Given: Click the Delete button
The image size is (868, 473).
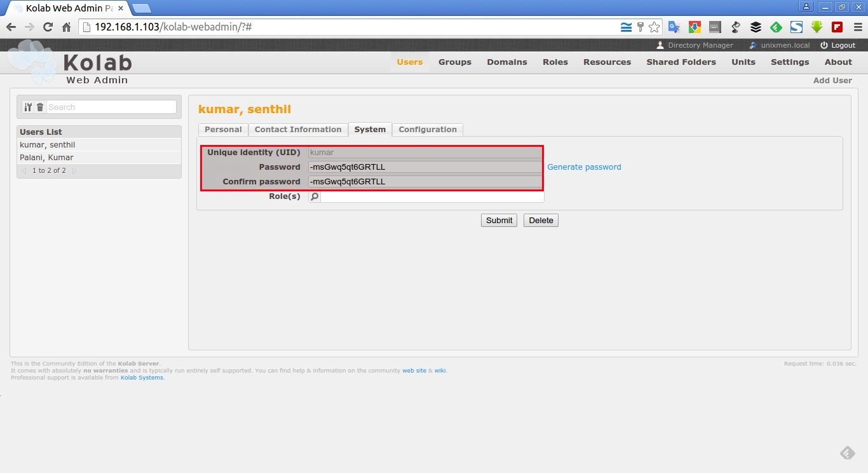Looking at the screenshot, I should [541, 220].
